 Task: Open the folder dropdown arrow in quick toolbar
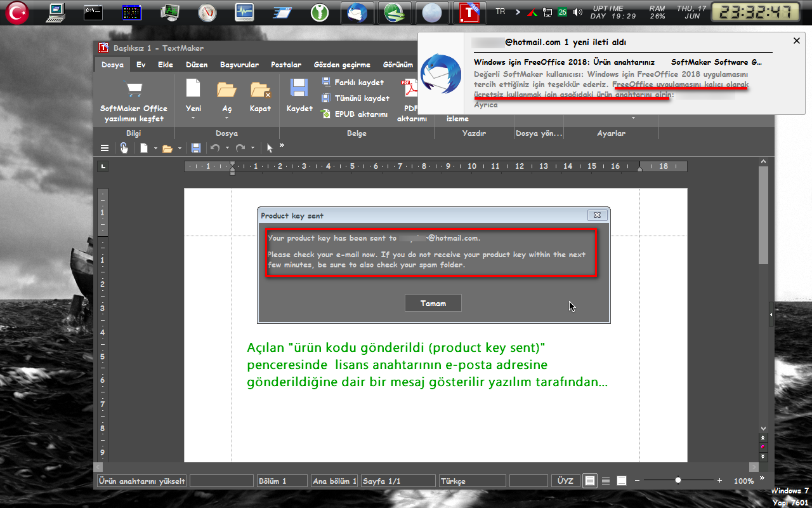pos(180,149)
